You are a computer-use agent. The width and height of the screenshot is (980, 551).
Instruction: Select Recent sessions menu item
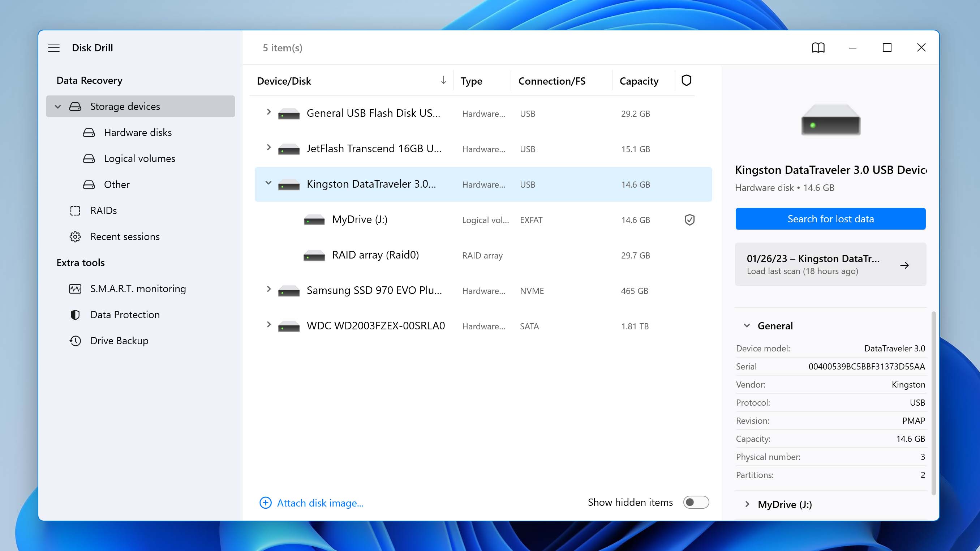[125, 236]
